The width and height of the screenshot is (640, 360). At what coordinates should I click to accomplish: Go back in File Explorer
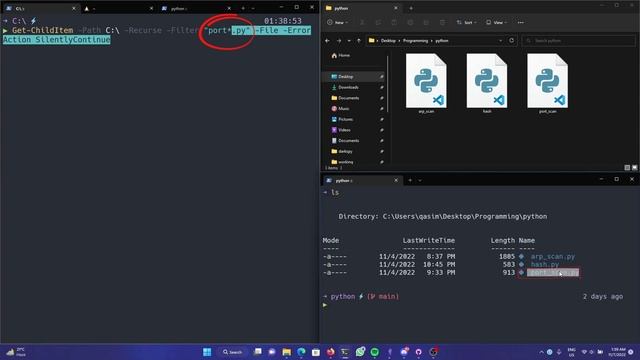pos(327,40)
